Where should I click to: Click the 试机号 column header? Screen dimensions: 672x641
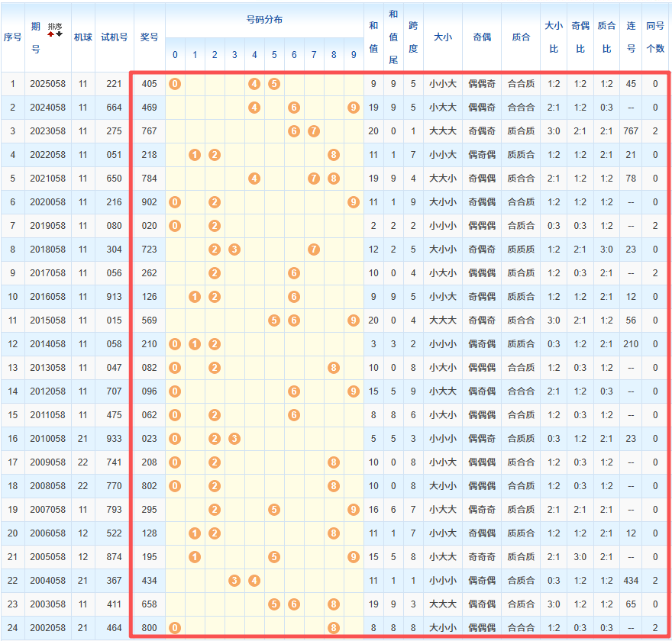tap(114, 37)
